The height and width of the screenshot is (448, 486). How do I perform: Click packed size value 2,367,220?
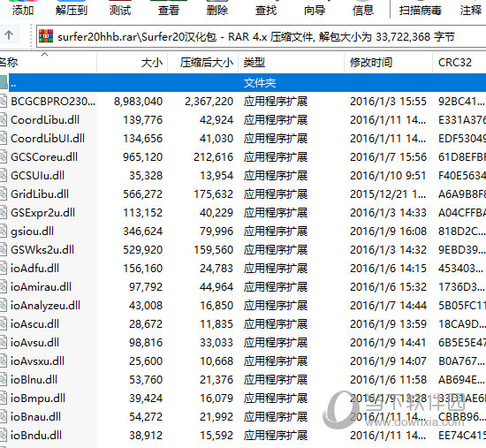[x=209, y=102]
